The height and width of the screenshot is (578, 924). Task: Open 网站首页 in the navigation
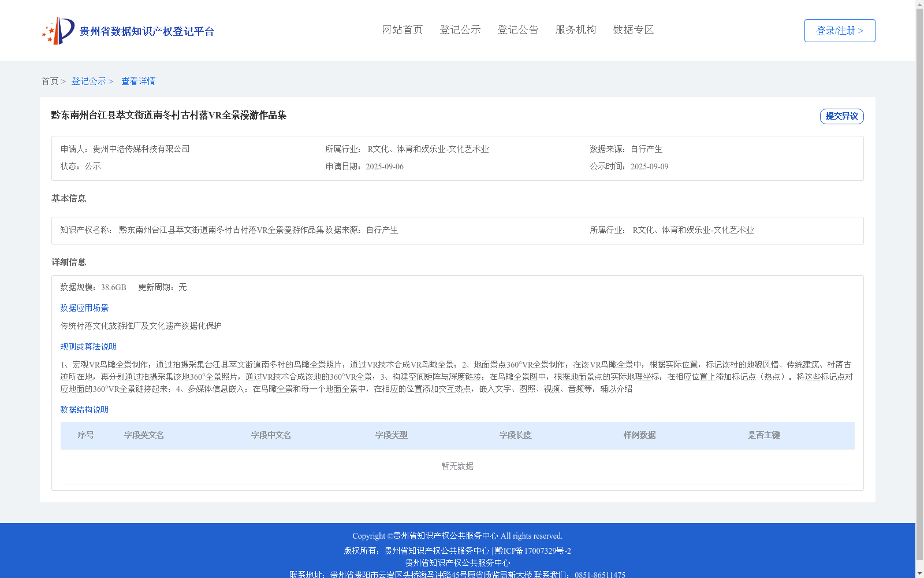tap(403, 29)
